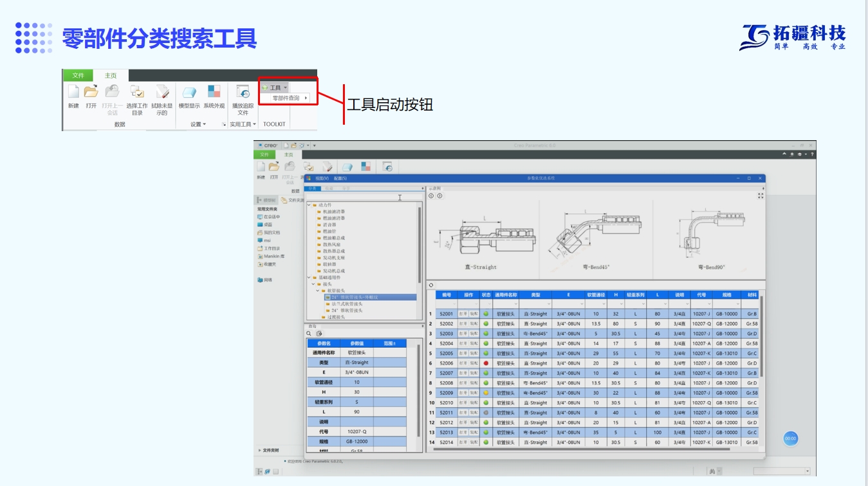Click 模型树 tab in Creo navigator
This screenshot has width=868, height=486.
(266, 200)
